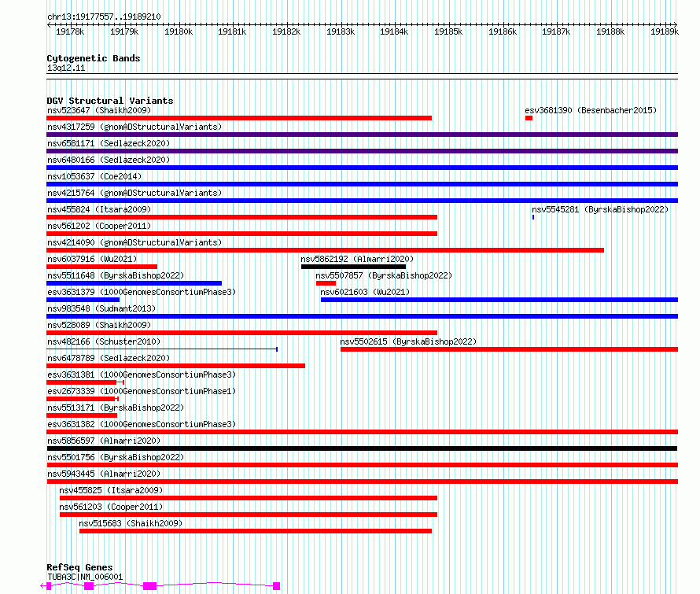
Task: Click nsv5501756 (ByrskaBishop2022) label
Action: point(116,457)
